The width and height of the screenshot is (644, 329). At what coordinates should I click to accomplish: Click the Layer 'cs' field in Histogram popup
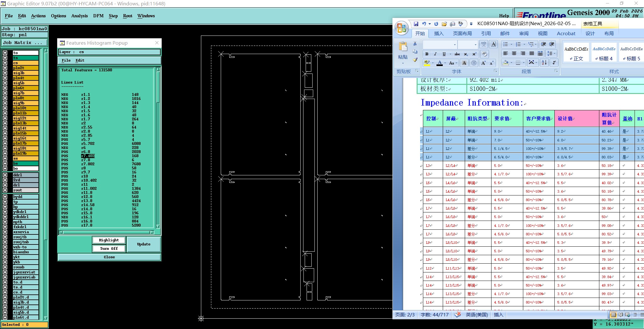[x=109, y=52]
